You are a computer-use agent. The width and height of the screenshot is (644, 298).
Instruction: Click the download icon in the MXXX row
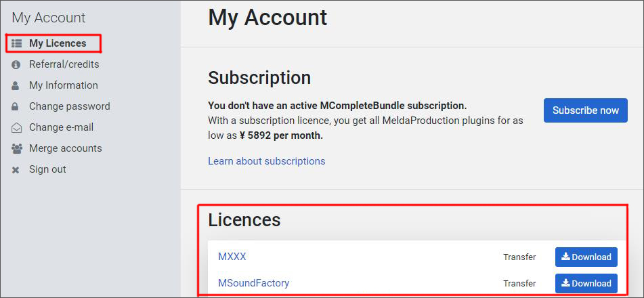pyautogui.click(x=566, y=257)
